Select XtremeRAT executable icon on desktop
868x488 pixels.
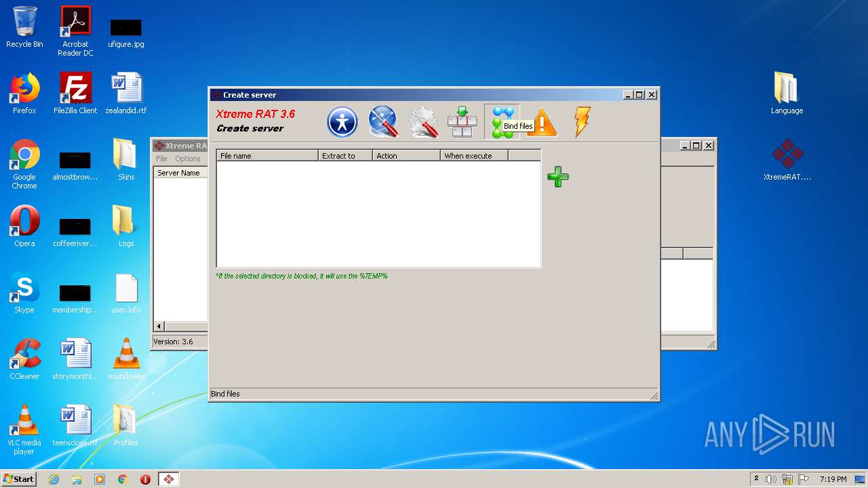click(787, 160)
